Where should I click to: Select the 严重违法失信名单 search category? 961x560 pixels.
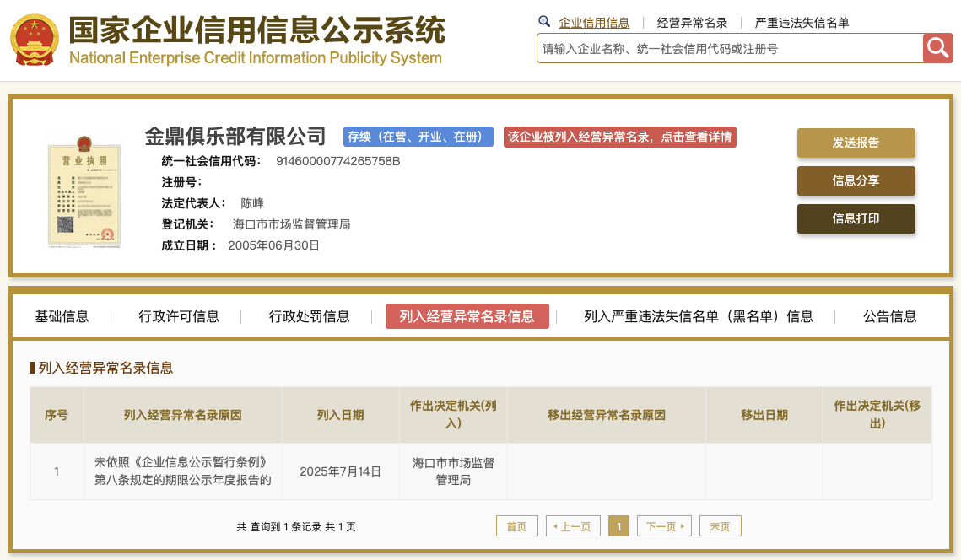pyautogui.click(x=802, y=23)
